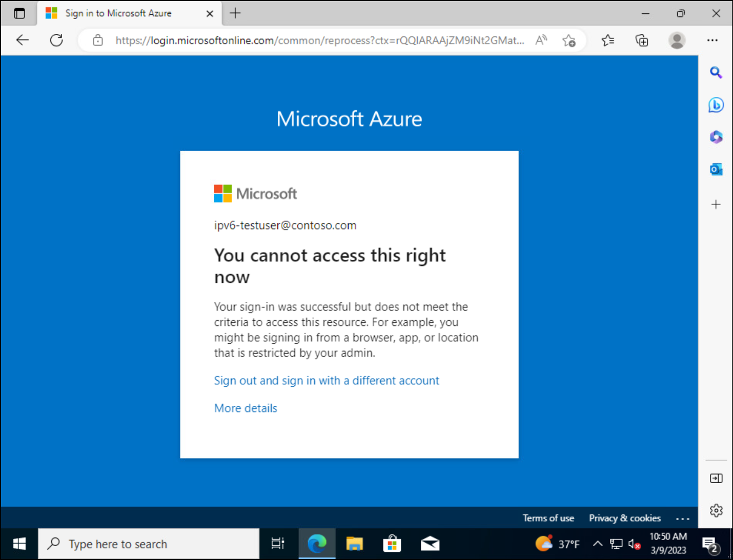733x560 pixels.
Task: Click 'You cannot access this right now' heading
Action: pyautogui.click(x=330, y=266)
